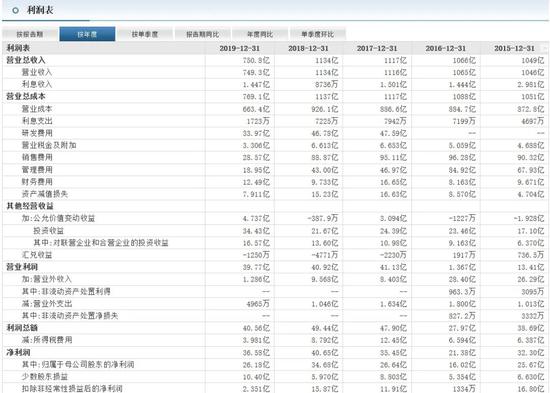Click the 利润总额 row label
The image size is (550, 393).
tap(22, 328)
